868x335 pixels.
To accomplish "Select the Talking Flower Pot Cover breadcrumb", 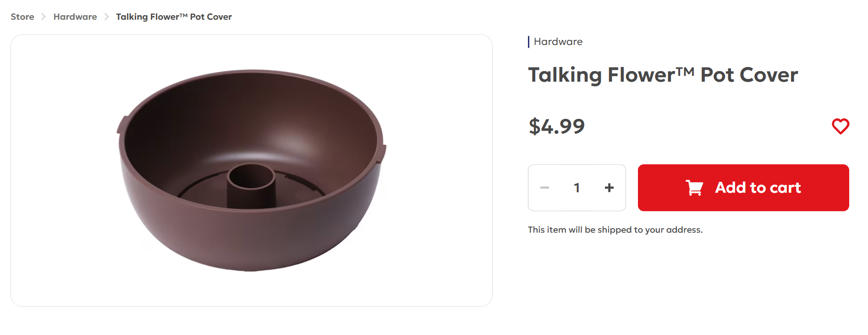I will 174,17.
